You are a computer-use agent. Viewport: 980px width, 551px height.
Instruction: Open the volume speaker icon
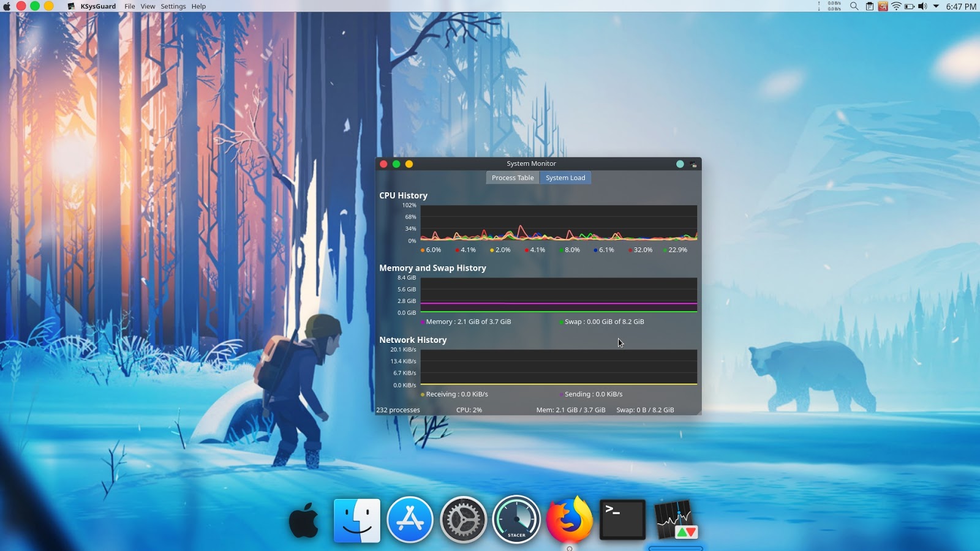(922, 6)
